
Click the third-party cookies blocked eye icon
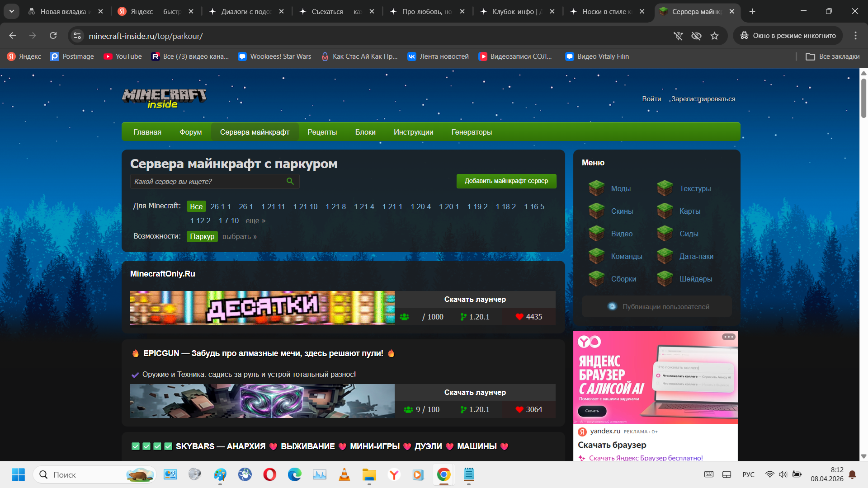pyautogui.click(x=696, y=36)
